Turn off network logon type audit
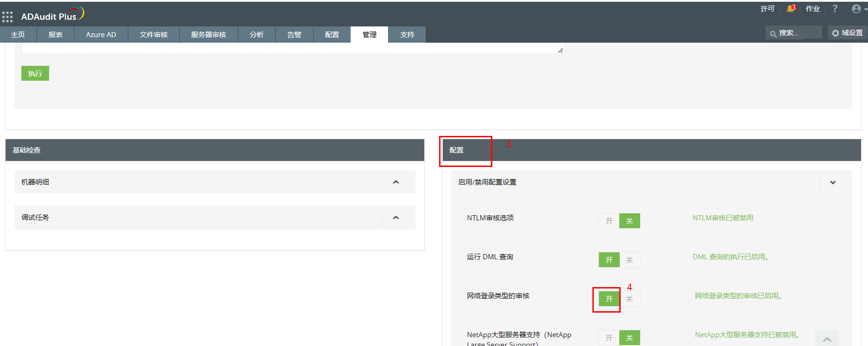This screenshot has width=868, height=346. 629,299
